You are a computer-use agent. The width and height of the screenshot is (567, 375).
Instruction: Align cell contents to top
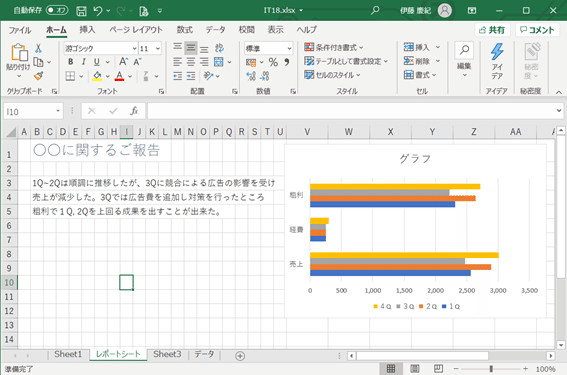(177, 47)
